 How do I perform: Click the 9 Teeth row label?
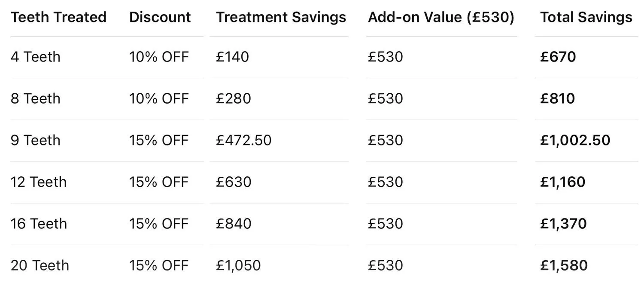tap(36, 140)
